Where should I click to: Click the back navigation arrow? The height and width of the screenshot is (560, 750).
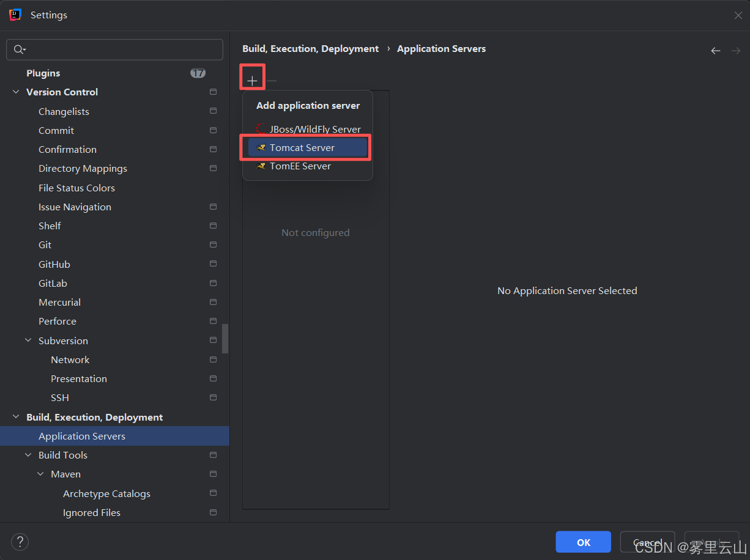(716, 51)
